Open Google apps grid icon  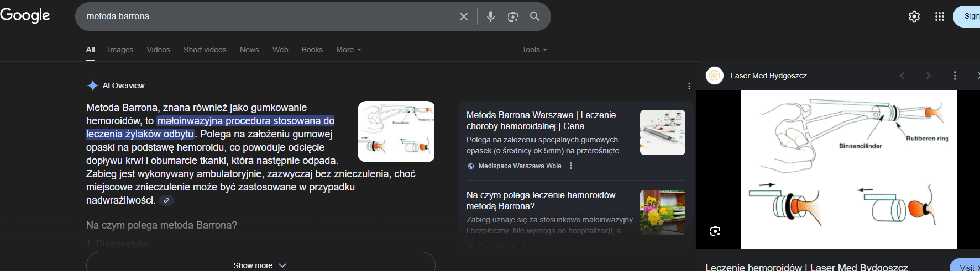point(940,17)
